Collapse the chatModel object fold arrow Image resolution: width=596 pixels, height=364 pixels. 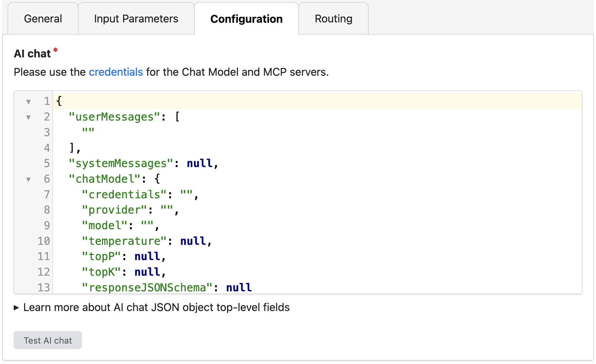29,179
